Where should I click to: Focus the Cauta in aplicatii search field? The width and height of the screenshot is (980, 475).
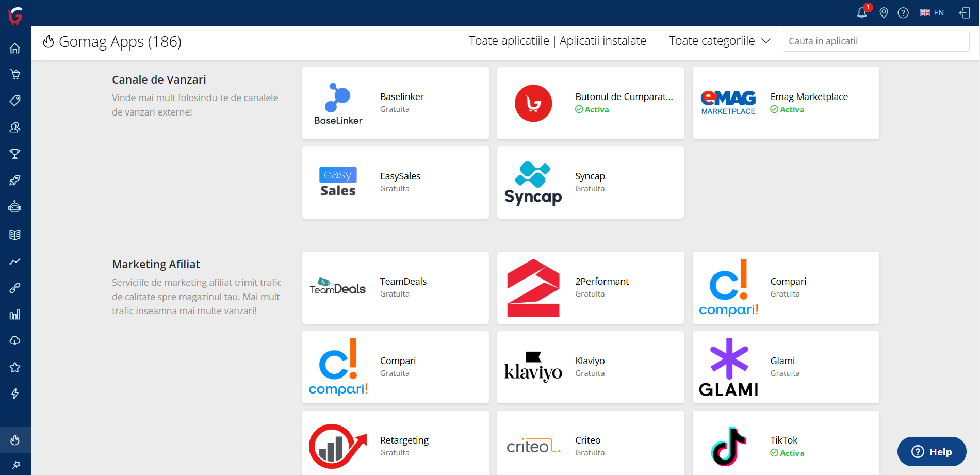click(x=876, y=41)
